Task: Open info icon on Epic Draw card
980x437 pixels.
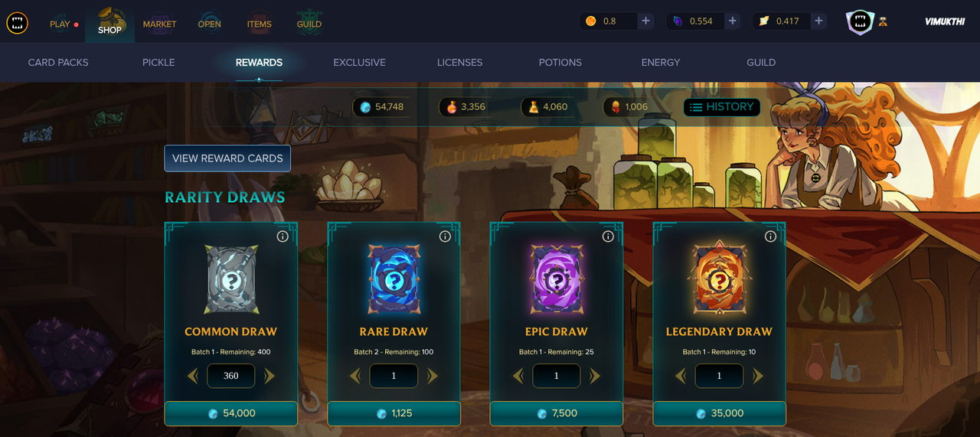Action: tap(608, 236)
